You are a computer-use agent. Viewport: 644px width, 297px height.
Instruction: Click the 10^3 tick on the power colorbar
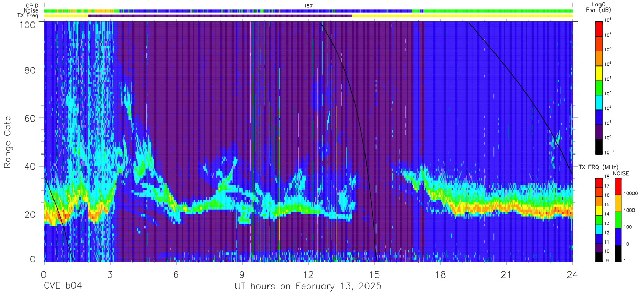[x=608, y=94]
